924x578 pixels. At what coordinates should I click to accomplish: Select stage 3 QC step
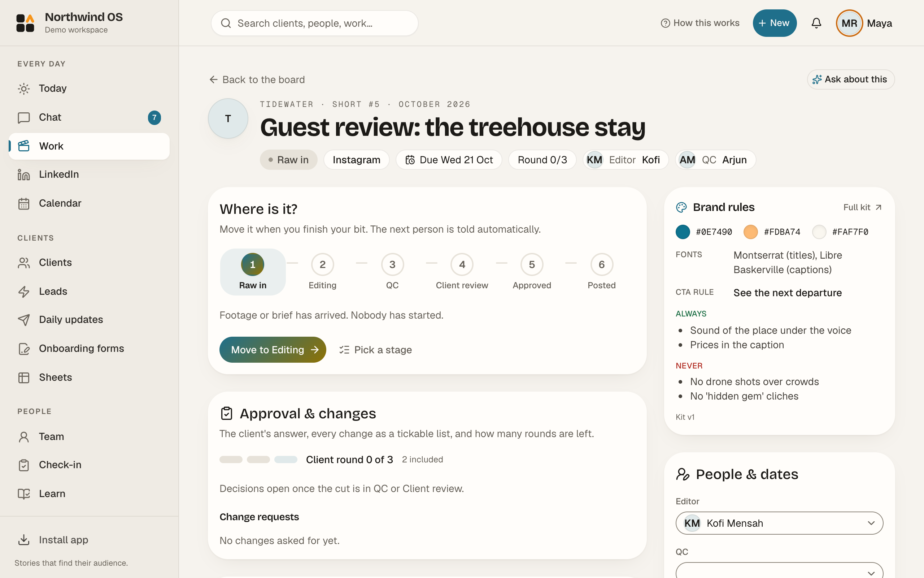coord(392,272)
